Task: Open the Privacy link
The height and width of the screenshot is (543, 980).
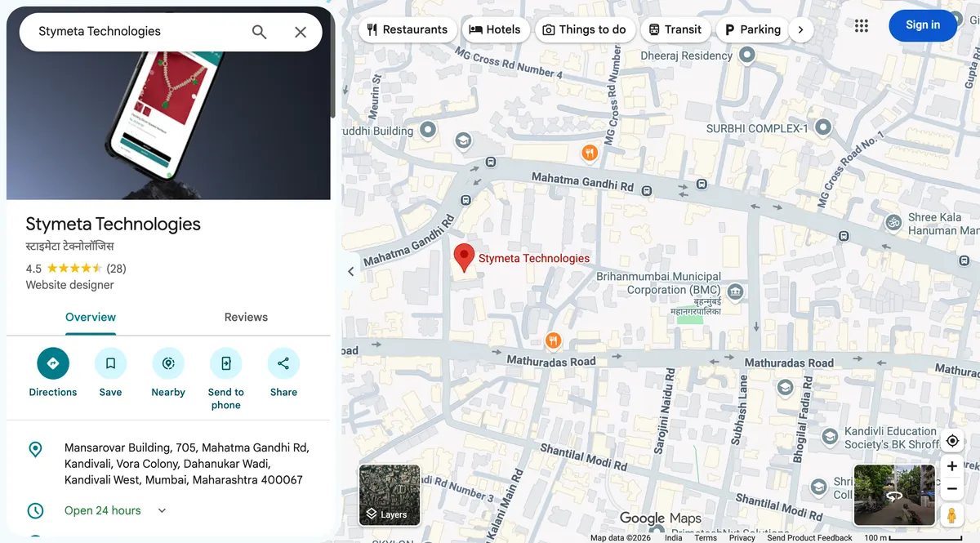Action: [742, 537]
